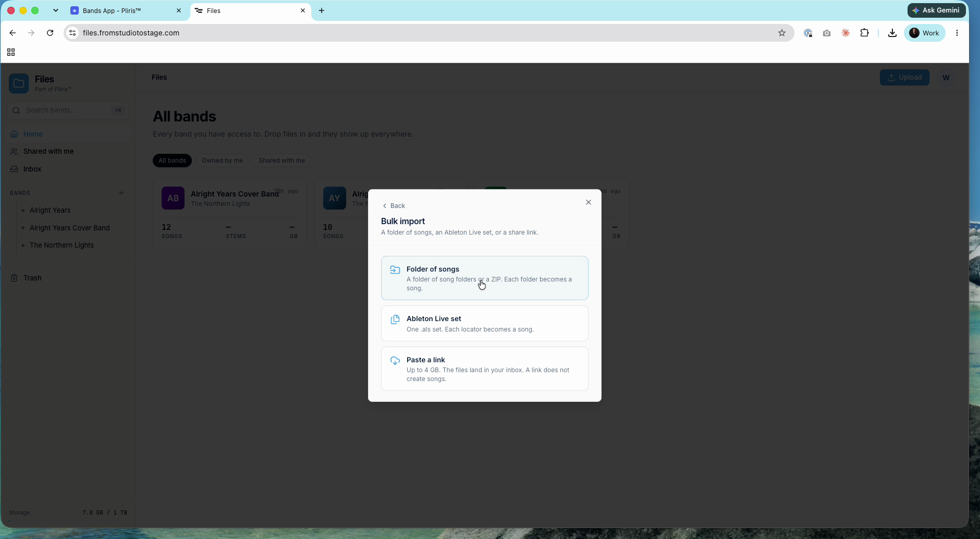Open the tab search dropdown arrow
This screenshot has height=539, width=980.
pyautogui.click(x=56, y=10)
